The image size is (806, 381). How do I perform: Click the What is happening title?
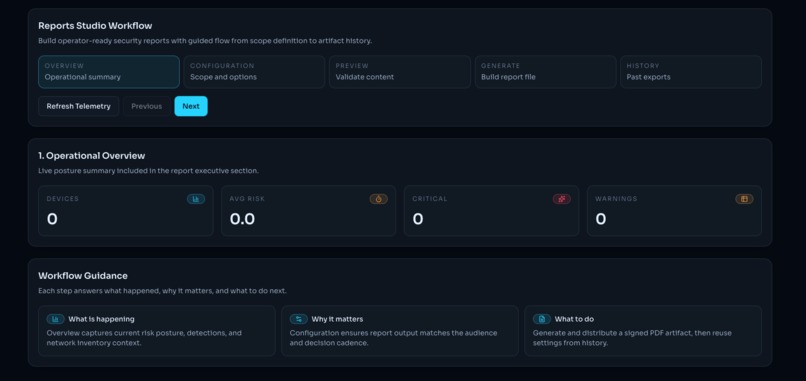(101, 319)
